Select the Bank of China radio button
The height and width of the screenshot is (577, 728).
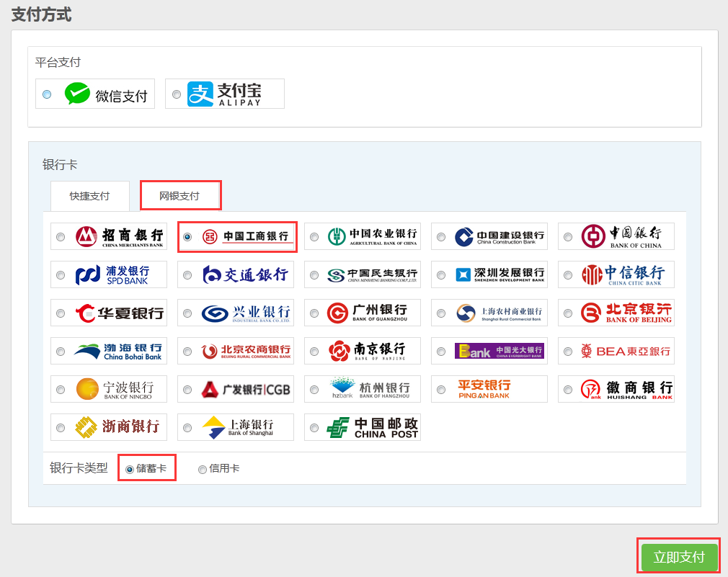(x=568, y=237)
